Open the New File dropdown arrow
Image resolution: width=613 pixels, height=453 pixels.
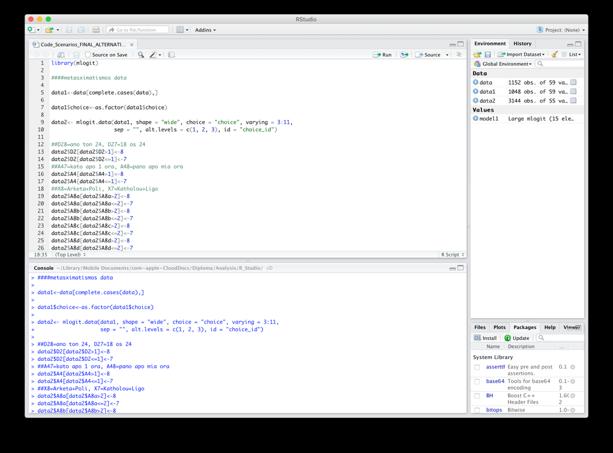(x=38, y=30)
